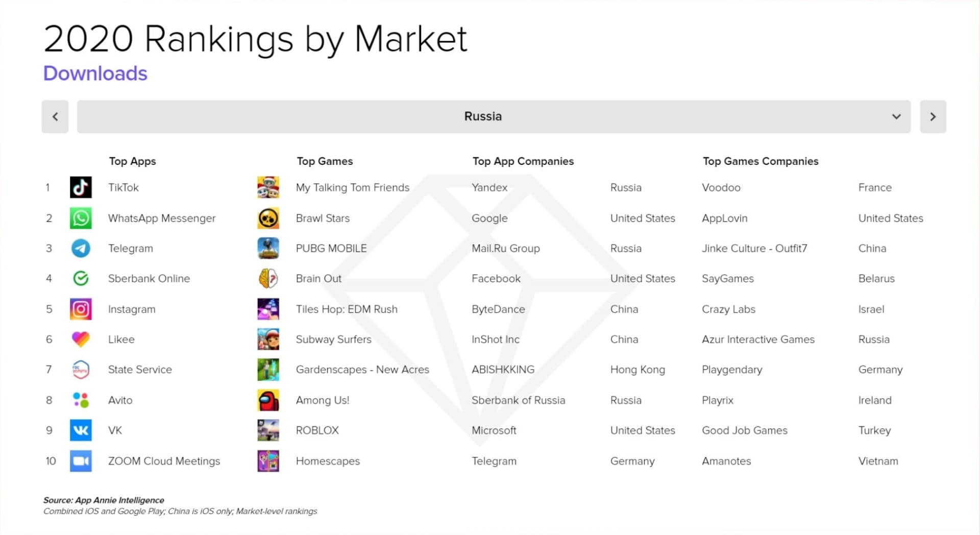980x535 pixels.
Task: Click the Sberbank Online icon
Action: [81, 279]
